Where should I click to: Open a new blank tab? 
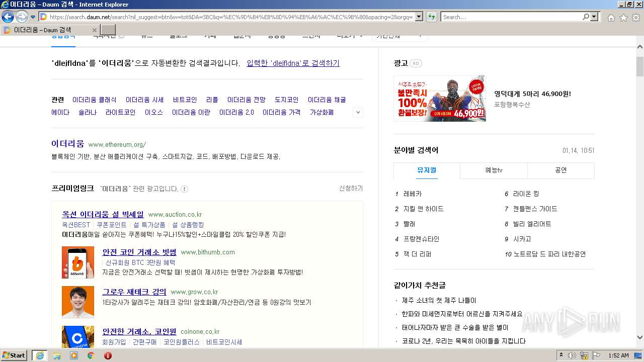pyautogui.click(x=108, y=30)
